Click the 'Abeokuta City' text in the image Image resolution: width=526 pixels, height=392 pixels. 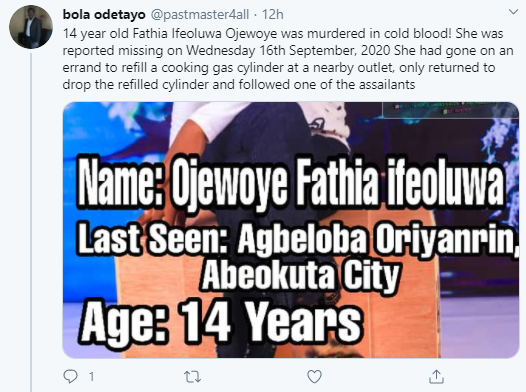pos(301,276)
